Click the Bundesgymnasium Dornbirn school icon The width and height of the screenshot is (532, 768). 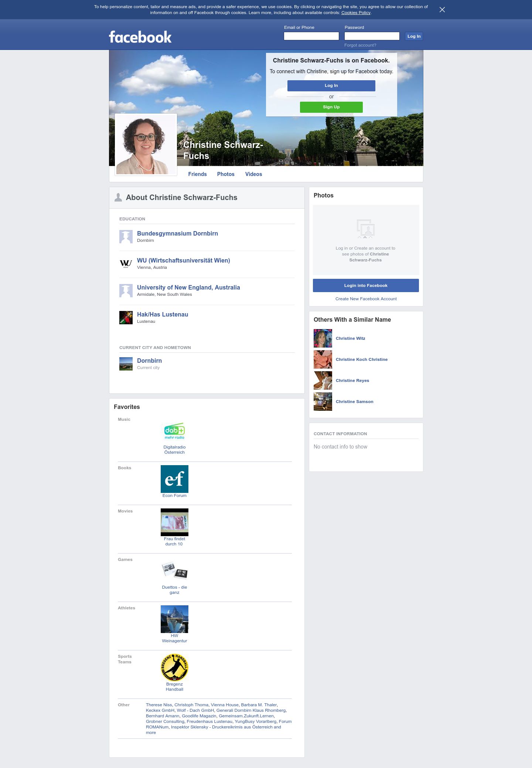pyautogui.click(x=126, y=237)
